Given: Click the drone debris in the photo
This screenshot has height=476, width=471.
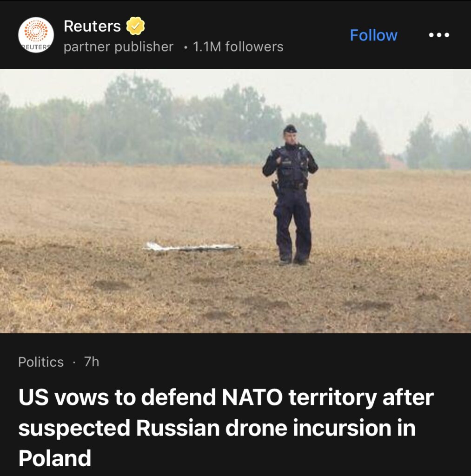Looking at the screenshot, I should (191, 247).
